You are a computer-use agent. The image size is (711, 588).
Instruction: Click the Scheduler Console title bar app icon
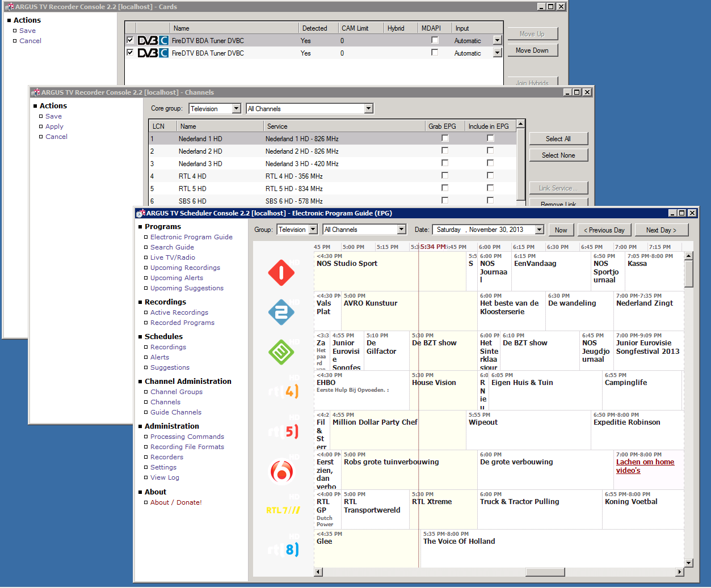[141, 213]
